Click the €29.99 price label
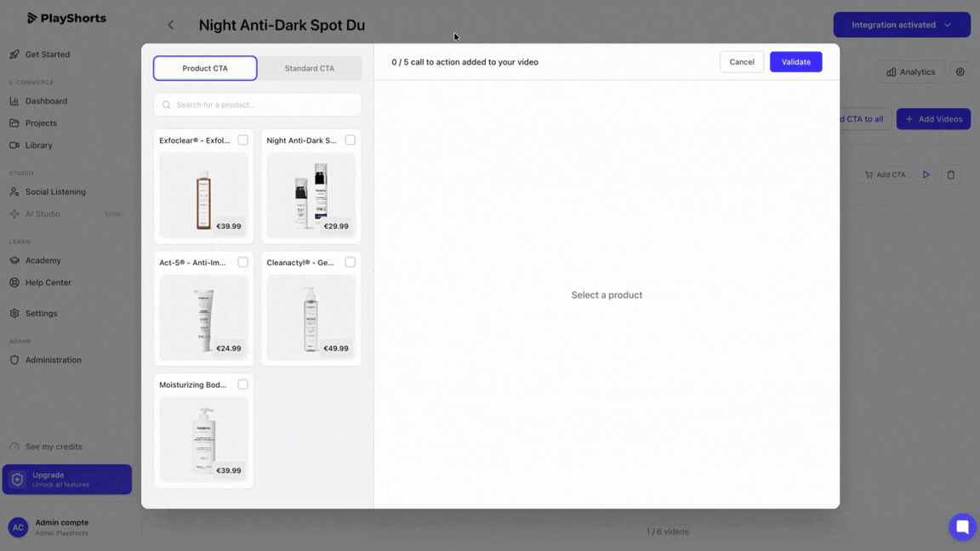 pos(336,226)
